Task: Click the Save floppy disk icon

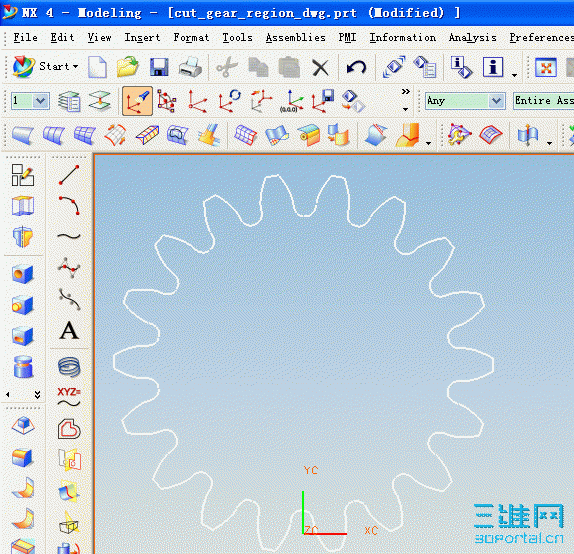Action: [159, 67]
